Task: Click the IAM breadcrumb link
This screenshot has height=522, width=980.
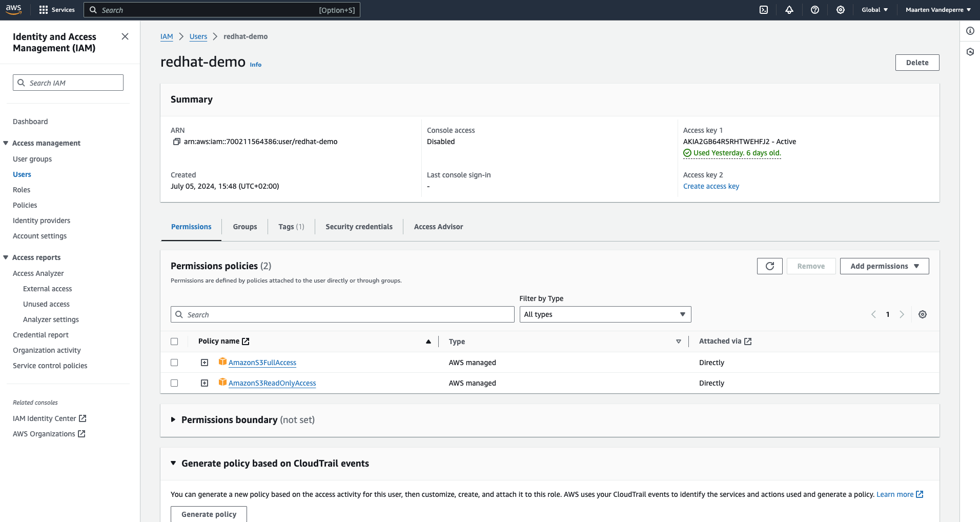Action: (x=167, y=36)
